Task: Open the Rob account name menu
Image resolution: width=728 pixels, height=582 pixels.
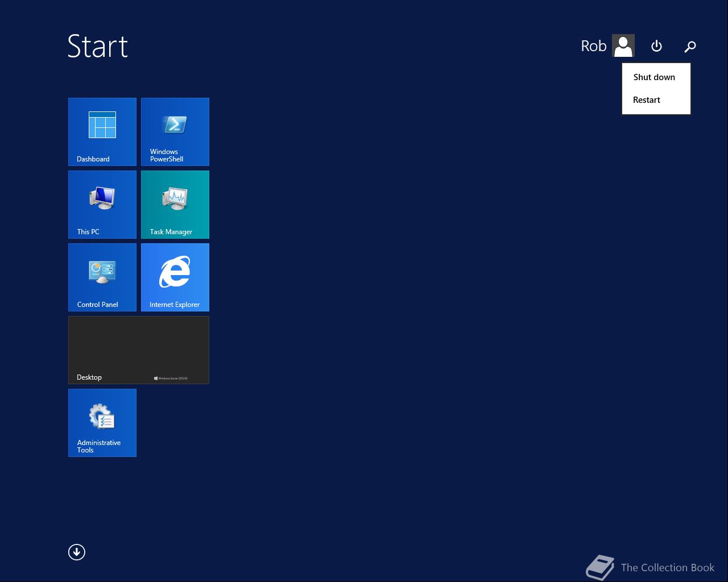Action: point(594,46)
